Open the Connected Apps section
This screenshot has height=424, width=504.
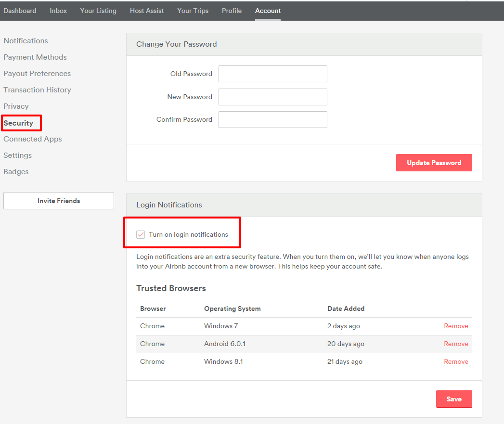pyautogui.click(x=32, y=139)
